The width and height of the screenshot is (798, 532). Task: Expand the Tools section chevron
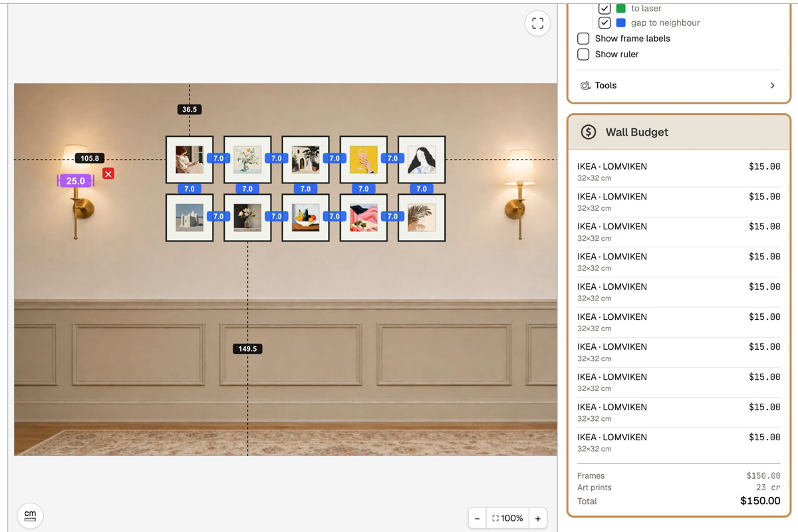pyautogui.click(x=772, y=86)
